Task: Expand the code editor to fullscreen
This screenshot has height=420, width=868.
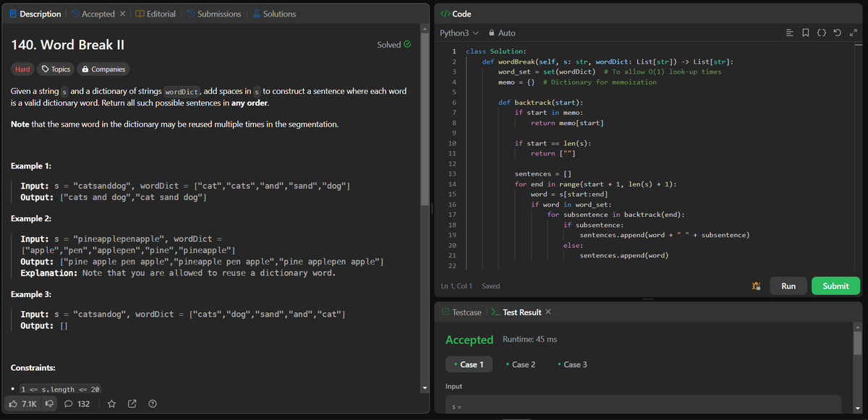Action: click(853, 33)
